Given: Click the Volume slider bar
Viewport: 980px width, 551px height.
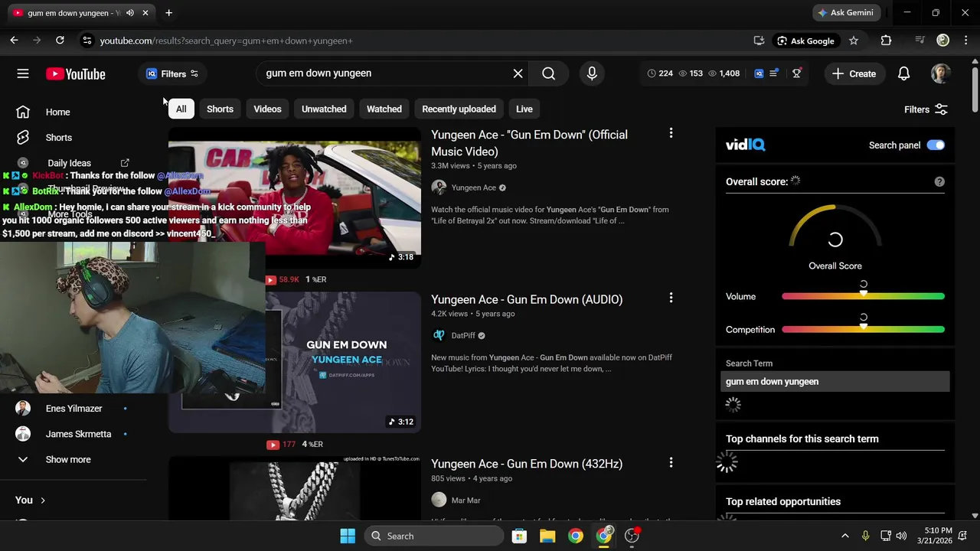Looking at the screenshot, I should [863, 296].
